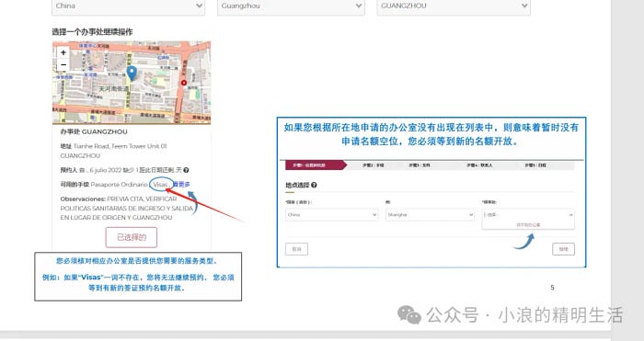Open the Shanghai dropdown in example form
The height and width of the screenshot is (341, 644).
point(430,214)
